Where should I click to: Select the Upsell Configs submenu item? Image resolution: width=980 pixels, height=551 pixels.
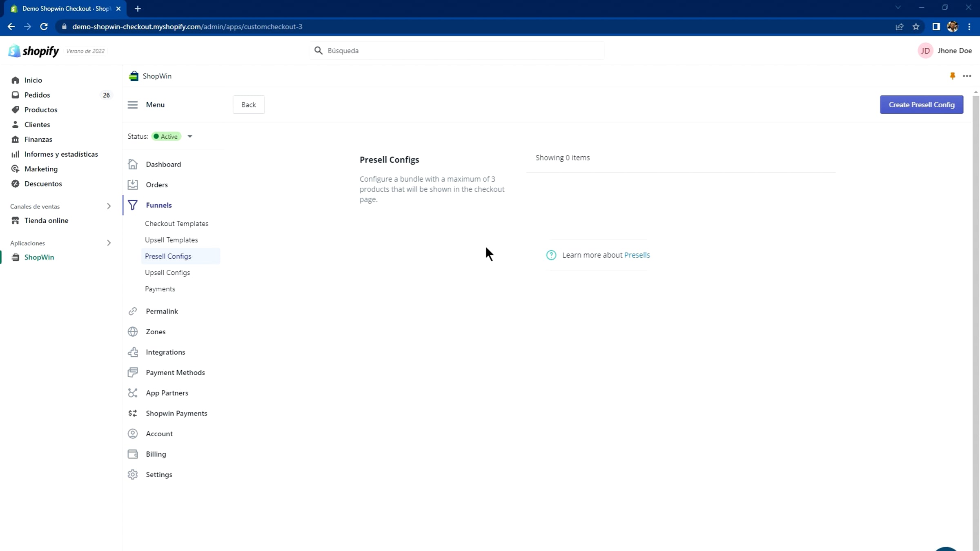pos(167,273)
